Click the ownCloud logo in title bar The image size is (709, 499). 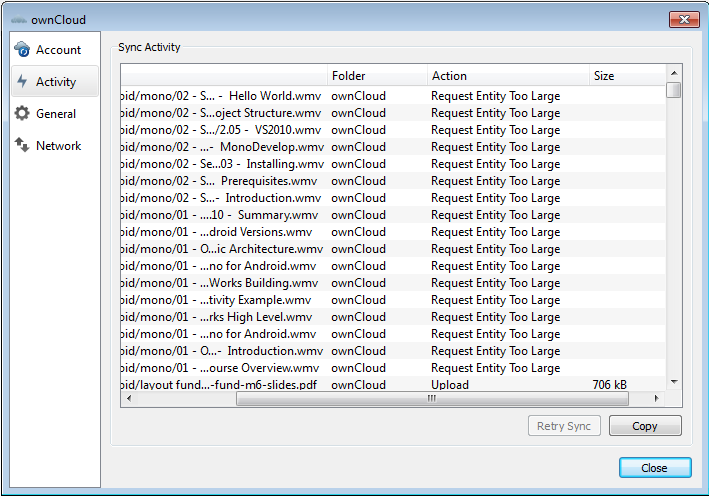(18, 19)
